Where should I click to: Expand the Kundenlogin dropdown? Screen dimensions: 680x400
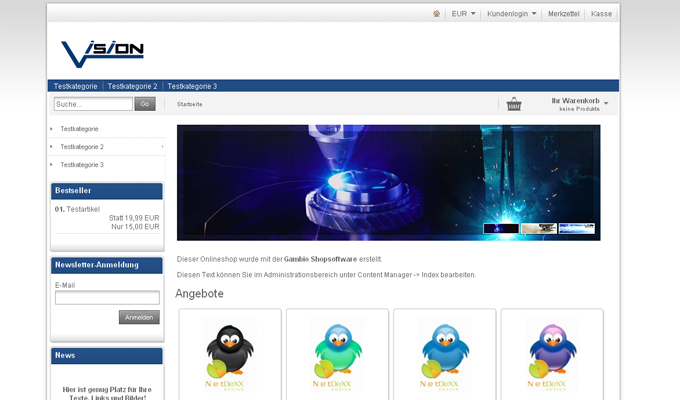pyautogui.click(x=511, y=14)
